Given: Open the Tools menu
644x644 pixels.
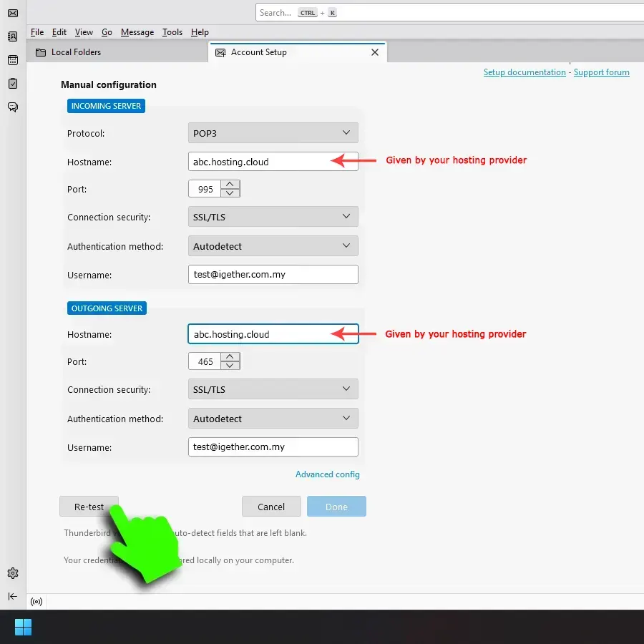Looking at the screenshot, I should coord(172,32).
